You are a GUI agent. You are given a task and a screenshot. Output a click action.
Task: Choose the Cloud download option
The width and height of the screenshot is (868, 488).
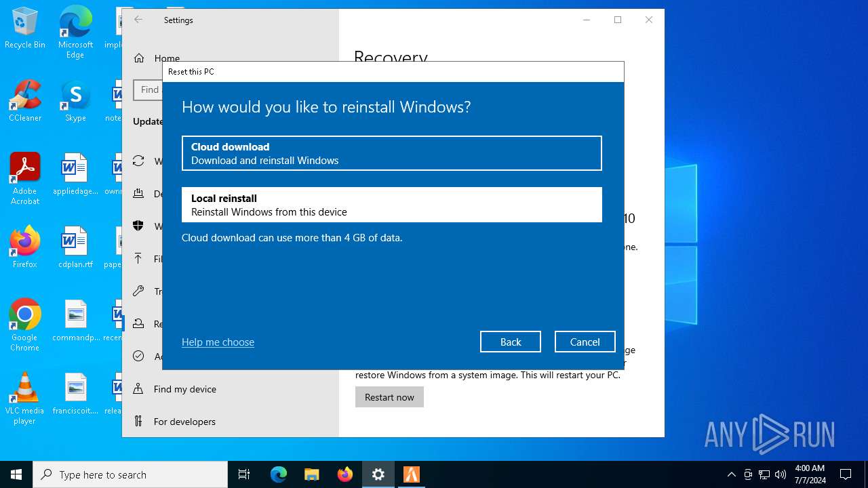click(x=392, y=153)
